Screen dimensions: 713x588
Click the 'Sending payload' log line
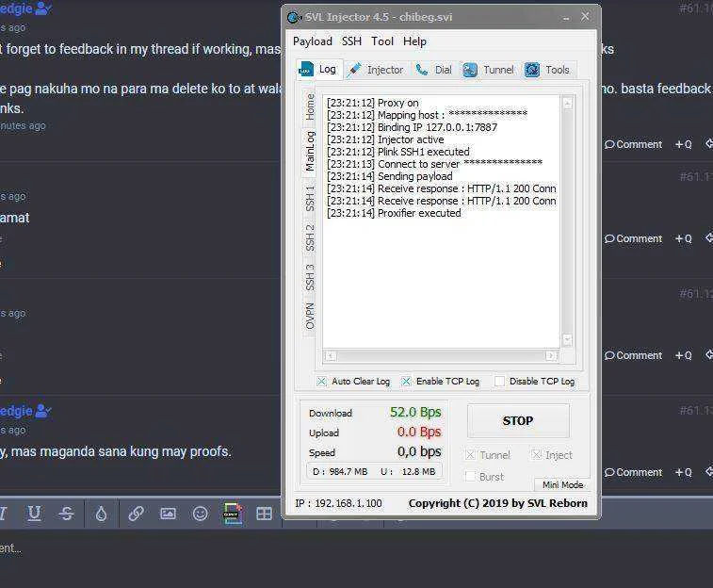[x=390, y=176]
